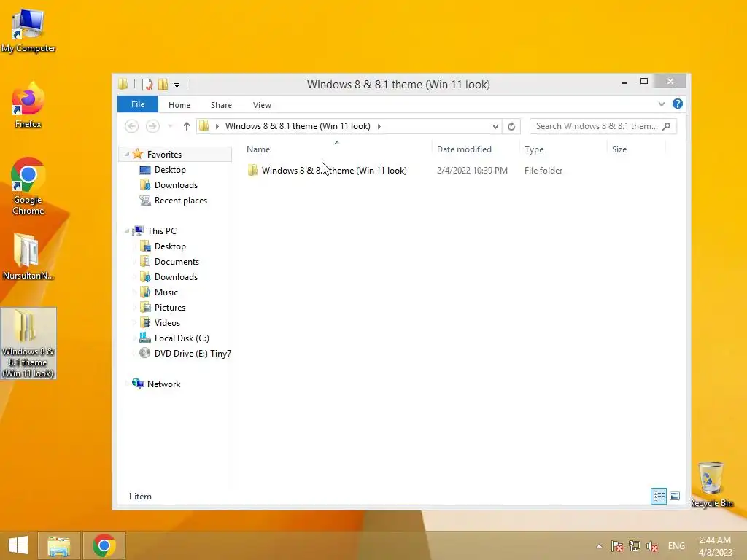Image resolution: width=747 pixels, height=560 pixels.
Task: Collapse the This PC tree node
Action: pos(127,231)
